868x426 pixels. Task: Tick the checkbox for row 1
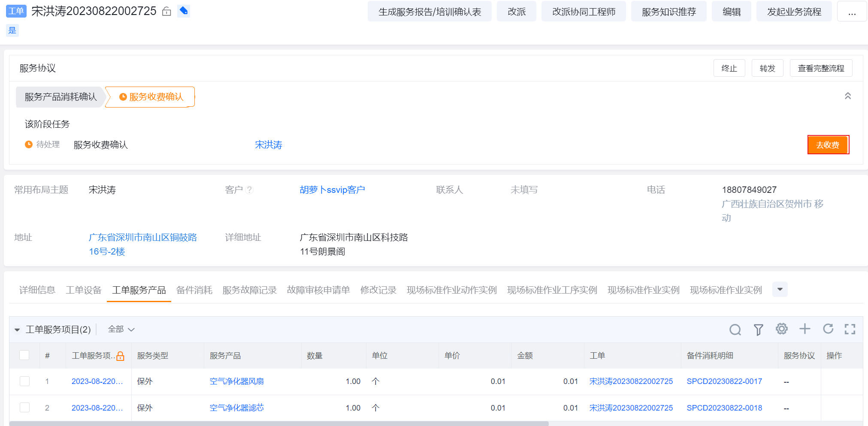24,381
